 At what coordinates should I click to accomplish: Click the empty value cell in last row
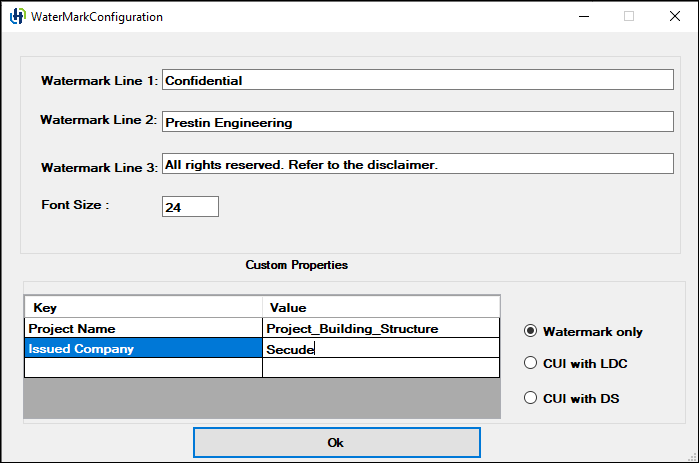pyautogui.click(x=380, y=368)
